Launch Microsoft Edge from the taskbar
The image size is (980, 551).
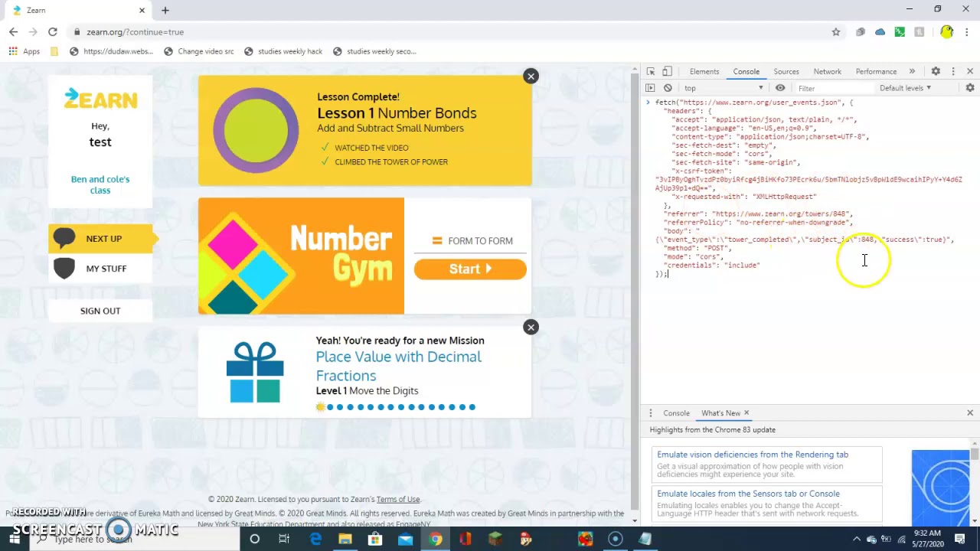[315, 539]
